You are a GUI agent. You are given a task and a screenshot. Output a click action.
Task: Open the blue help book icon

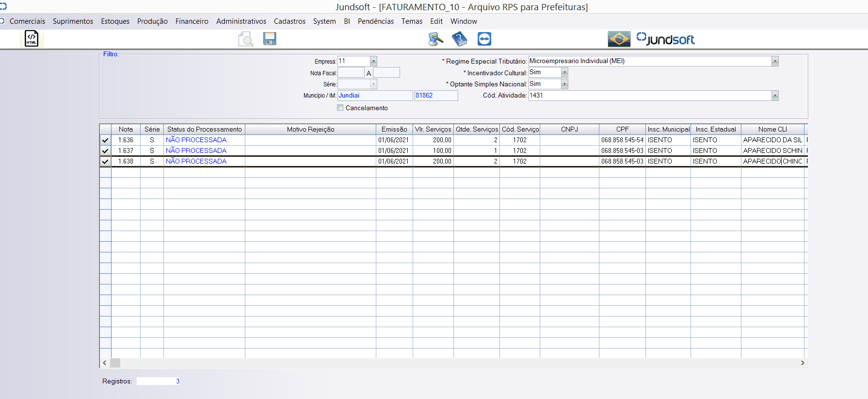[x=460, y=39]
